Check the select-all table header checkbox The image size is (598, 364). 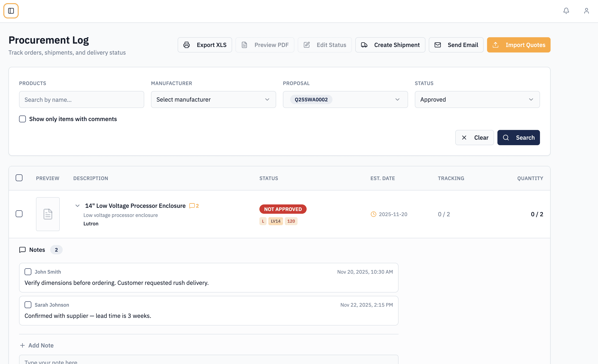(x=19, y=178)
